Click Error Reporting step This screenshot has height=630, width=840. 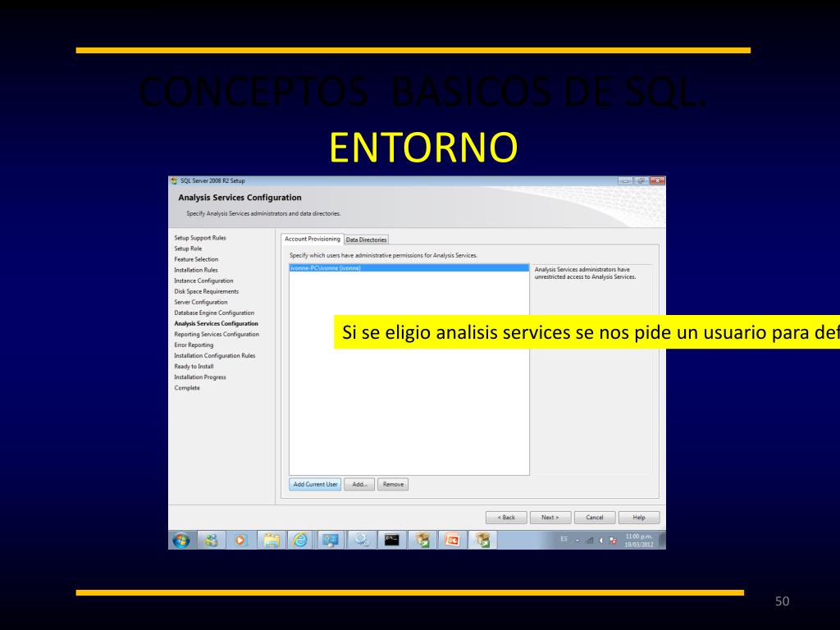(194, 345)
